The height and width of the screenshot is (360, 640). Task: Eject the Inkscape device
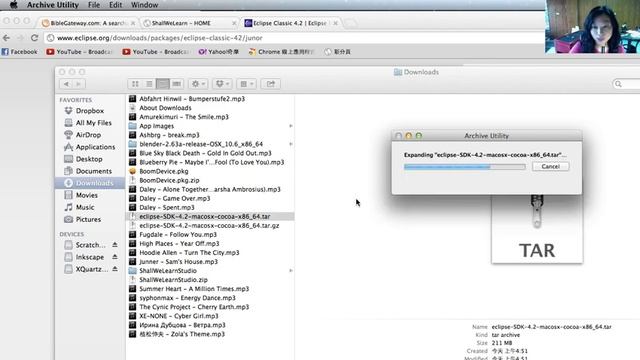(115, 257)
